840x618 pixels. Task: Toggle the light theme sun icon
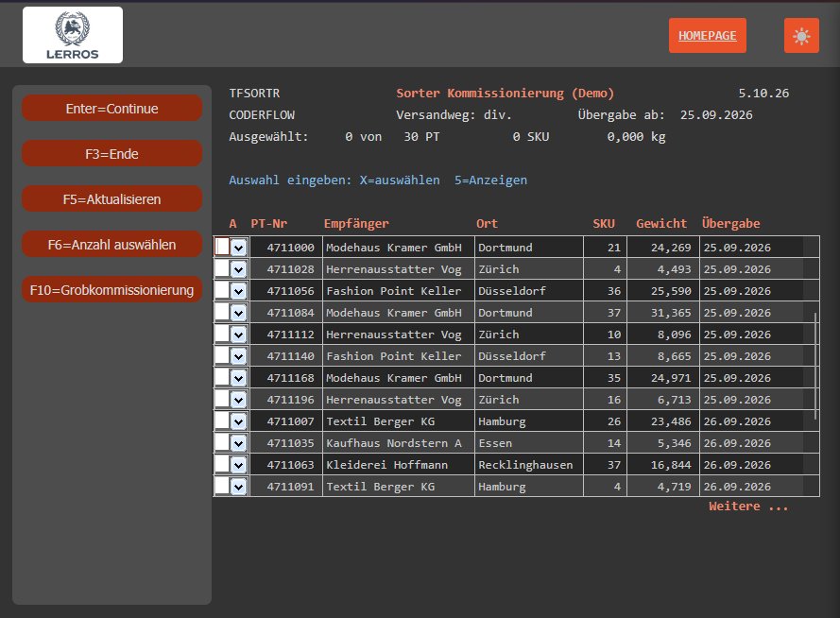coord(801,36)
